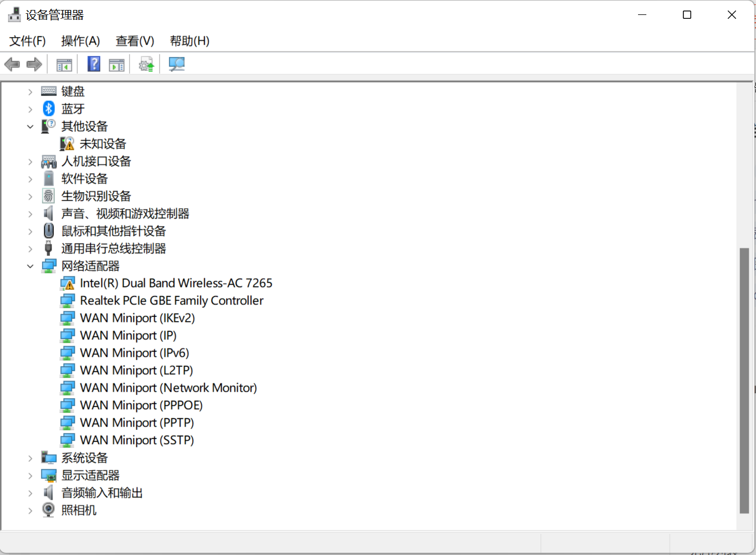This screenshot has width=756, height=555.
Task: Expand the 蓝牙 category
Action: click(x=30, y=109)
